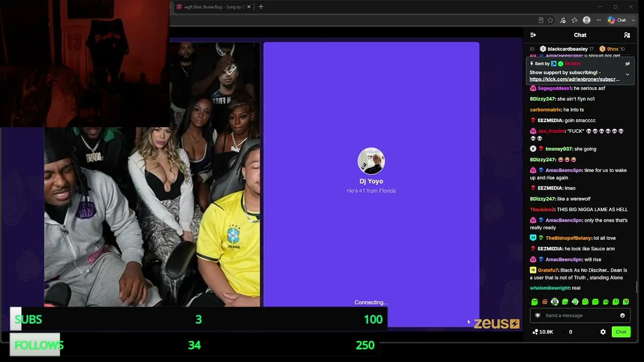Click the Dj Yoyo name label
Viewport: 644px width, 362px height.
371,182
